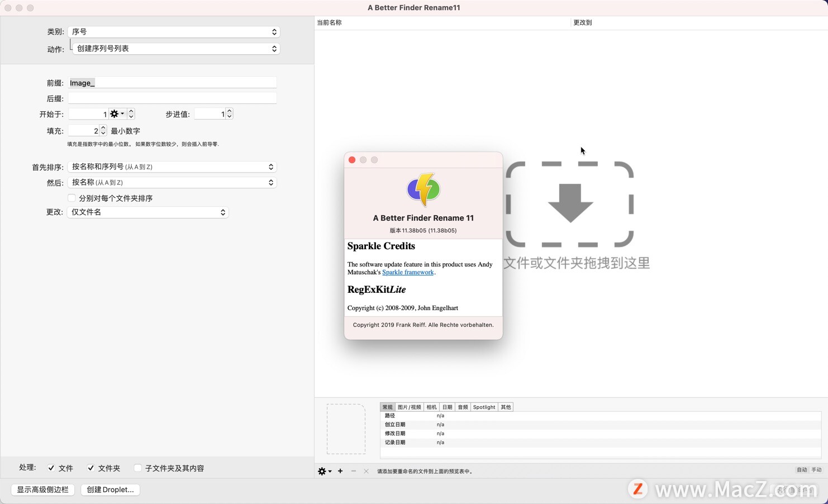Click the 步进值 stepper arrows
Image resolution: width=828 pixels, height=504 pixels.
tap(229, 114)
